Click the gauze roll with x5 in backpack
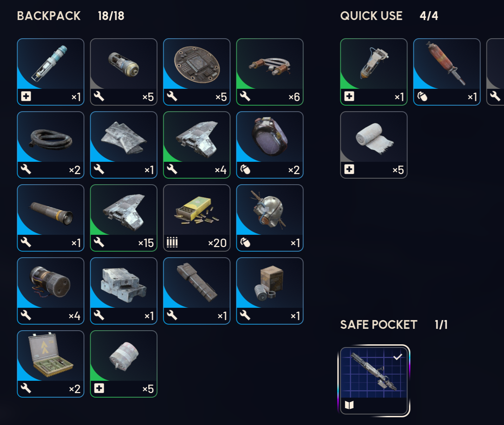This screenshot has height=425, width=504. point(124,364)
